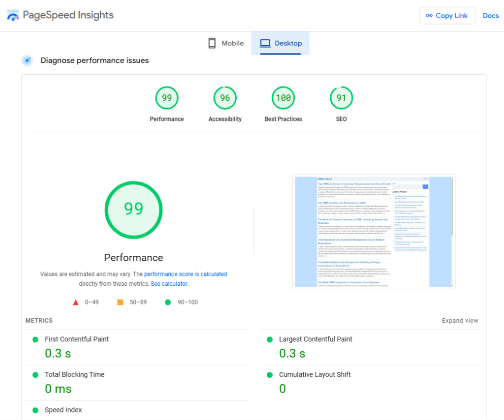Switch to the Mobile tab
This screenshot has height=420, width=504.
click(226, 43)
